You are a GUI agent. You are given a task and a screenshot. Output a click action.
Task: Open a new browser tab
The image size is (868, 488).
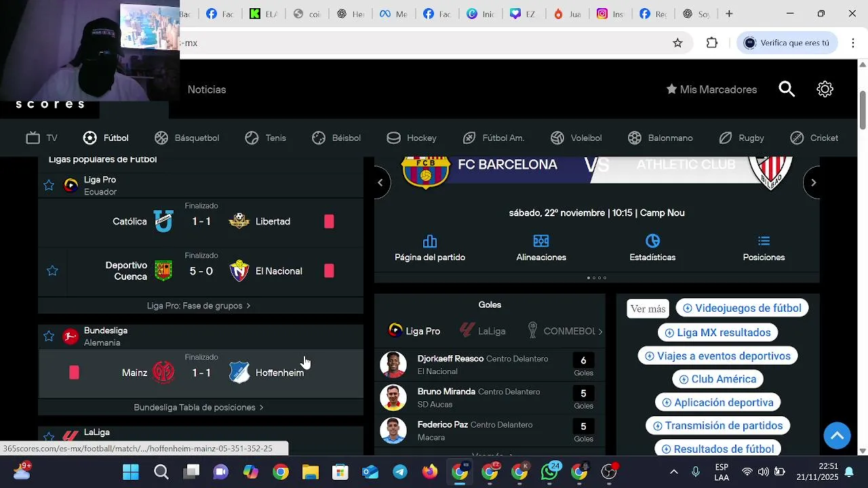(x=729, y=14)
